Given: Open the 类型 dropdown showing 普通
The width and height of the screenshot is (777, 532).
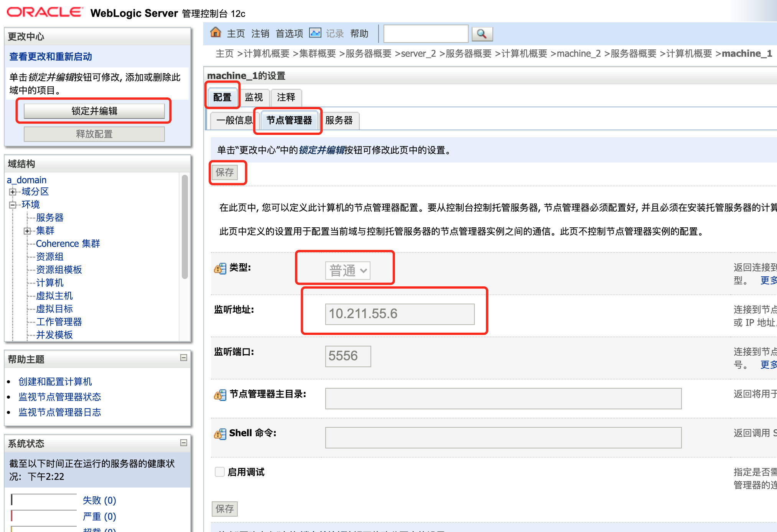Looking at the screenshot, I should click(x=348, y=271).
